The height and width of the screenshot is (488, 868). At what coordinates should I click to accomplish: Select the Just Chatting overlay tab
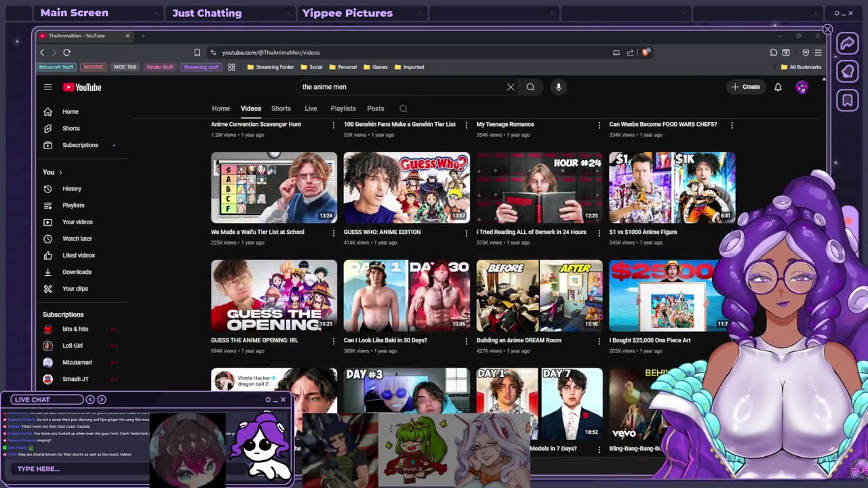coord(207,13)
